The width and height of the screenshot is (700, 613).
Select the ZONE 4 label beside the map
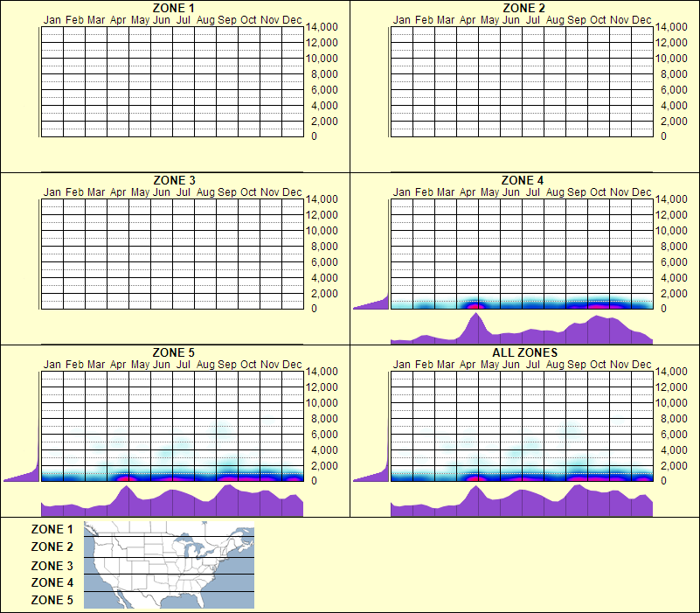(52, 582)
